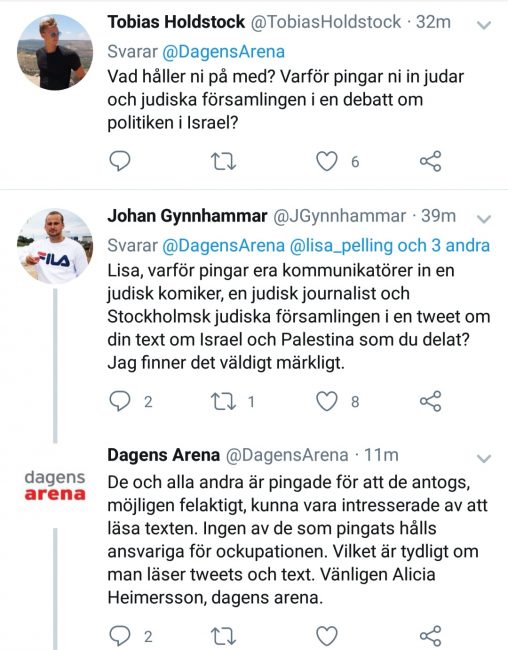508x650 pixels.
Task: Retweet the Dagens Arena tweet
Action: (x=224, y=636)
